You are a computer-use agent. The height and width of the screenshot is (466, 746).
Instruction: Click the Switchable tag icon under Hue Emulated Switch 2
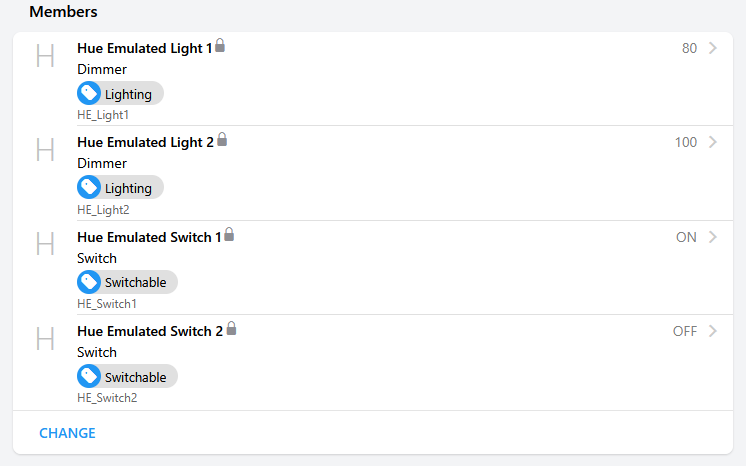pyautogui.click(x=89, y=377)
